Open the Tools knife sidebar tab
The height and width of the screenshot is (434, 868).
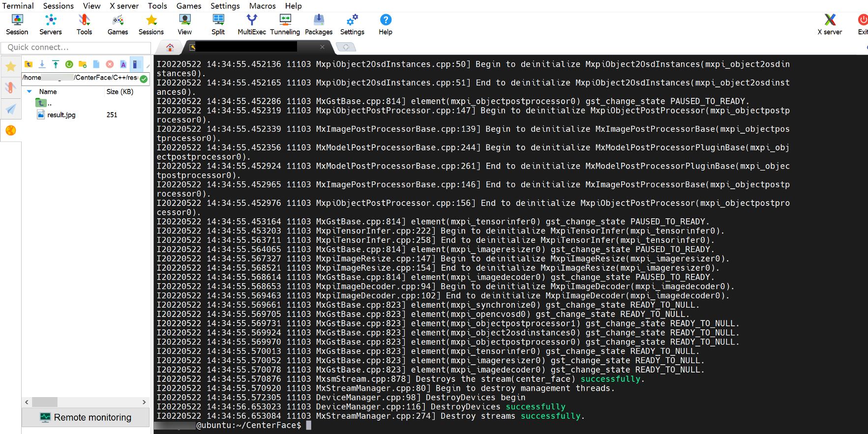tap(11, 87)
